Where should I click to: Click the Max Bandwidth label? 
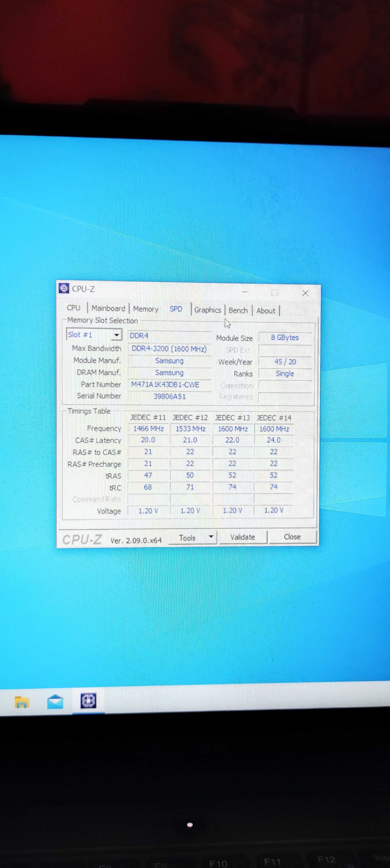(97, 348)
